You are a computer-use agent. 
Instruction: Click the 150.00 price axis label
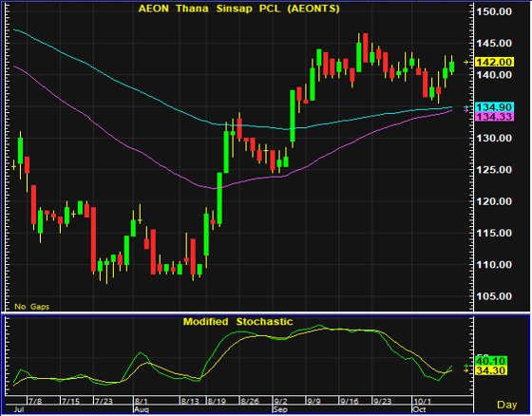(x=494, y=12)
